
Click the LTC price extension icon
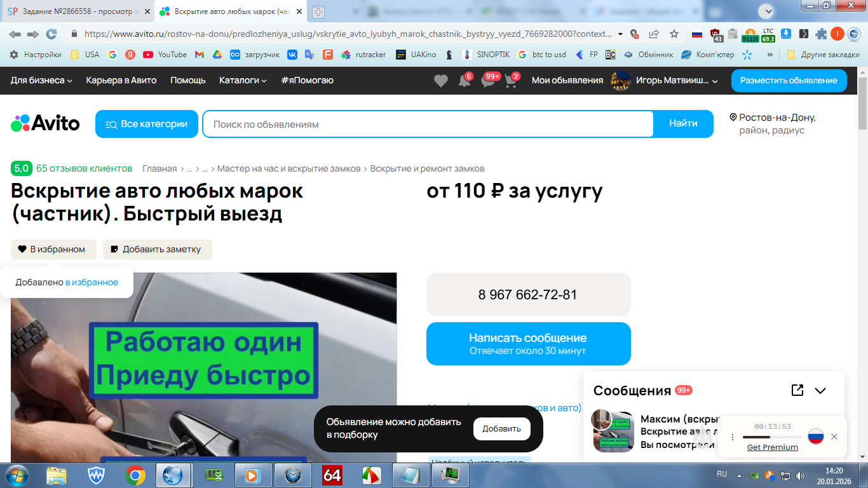pyautogui.click(x=768, y=34)
